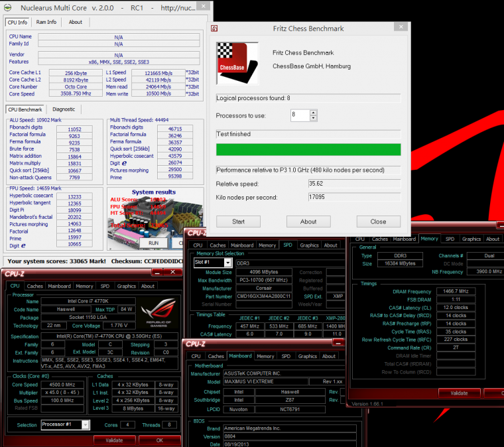Click the Multiplier value 'x 45.0 ( 8 - 45 )'
This screenshot has width=504, height=447.
point(62,393)
